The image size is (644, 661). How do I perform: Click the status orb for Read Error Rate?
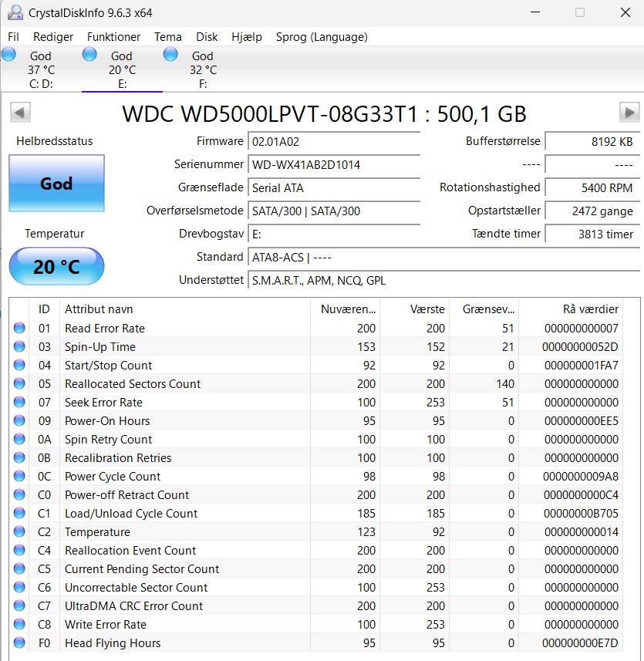click(19, 329)
